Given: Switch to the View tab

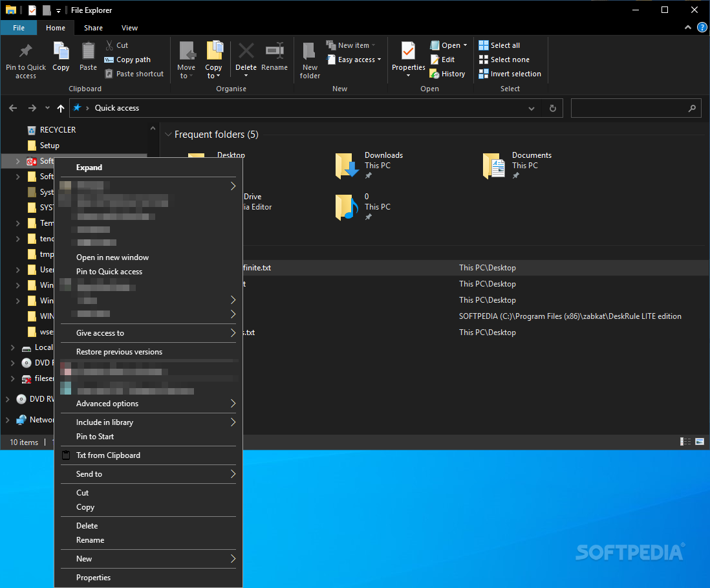Looking at the screenshot, I should click(129, 28).
